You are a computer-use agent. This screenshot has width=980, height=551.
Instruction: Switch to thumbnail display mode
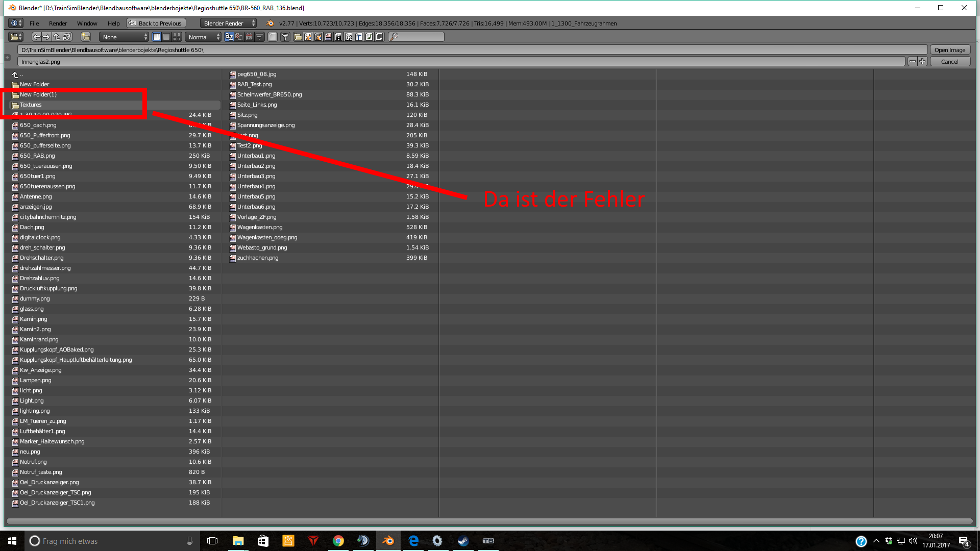(x=177, y=37)
